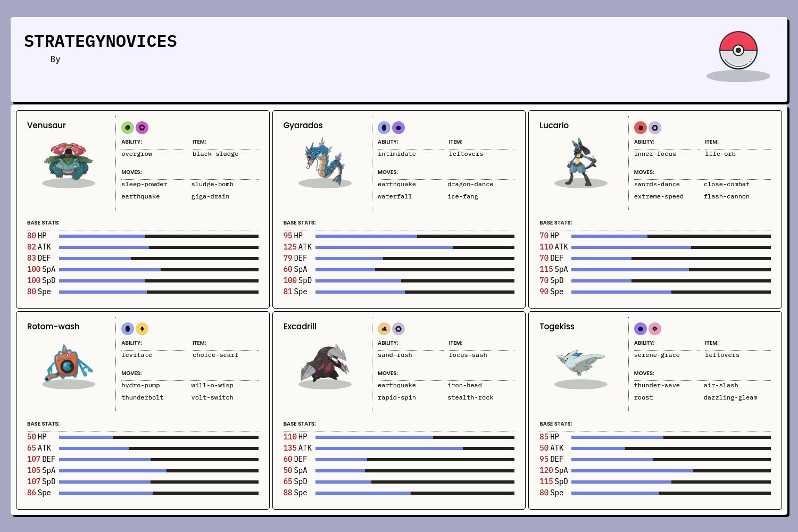Click Gyarados's intimidate ability
Image resolution: width=798 pixels, height=532 pixels.
397,154
